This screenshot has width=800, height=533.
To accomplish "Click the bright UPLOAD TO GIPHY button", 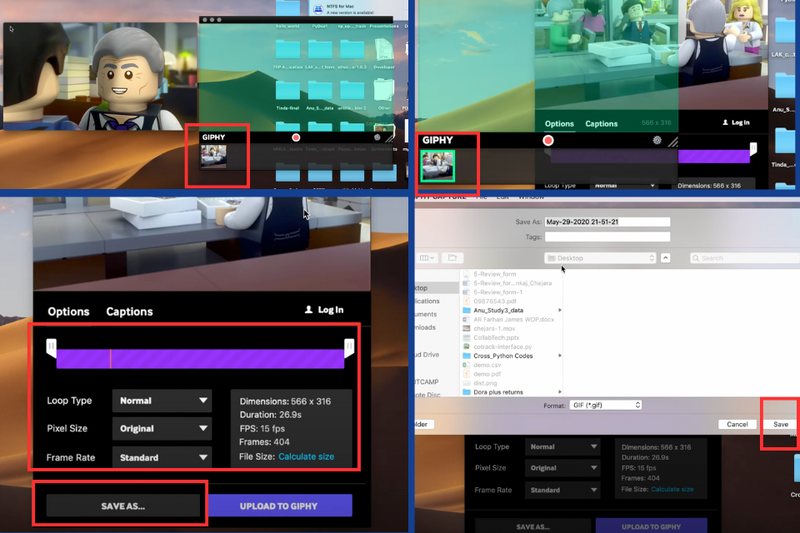I will (279, 506).
